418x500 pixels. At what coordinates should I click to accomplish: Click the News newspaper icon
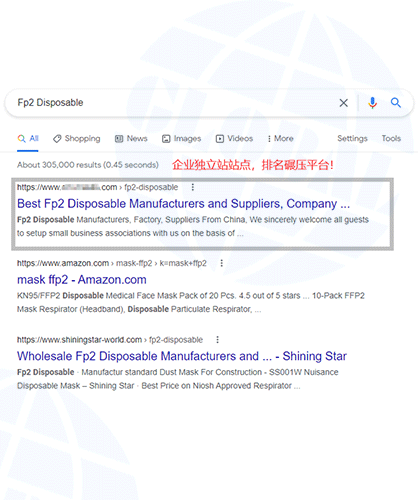click(119, 139)
